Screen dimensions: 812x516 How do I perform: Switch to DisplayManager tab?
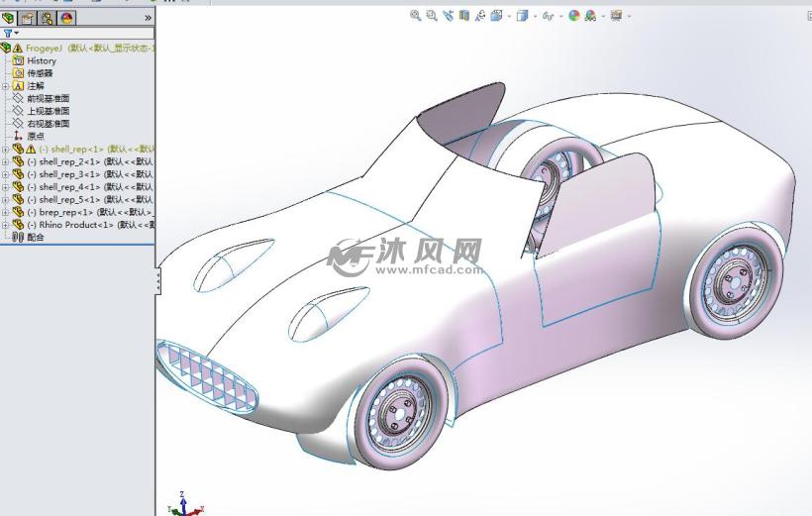click(x=66, y=18)
